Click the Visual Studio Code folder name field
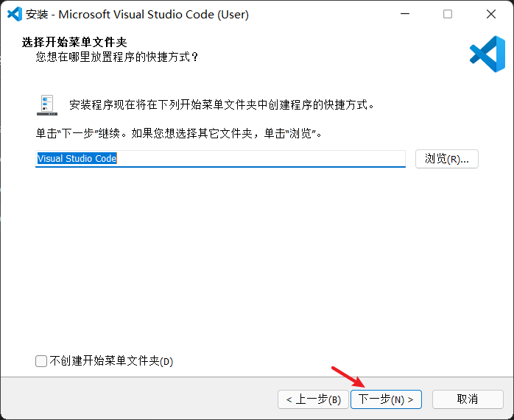514x420 pixels. (220, 159)
